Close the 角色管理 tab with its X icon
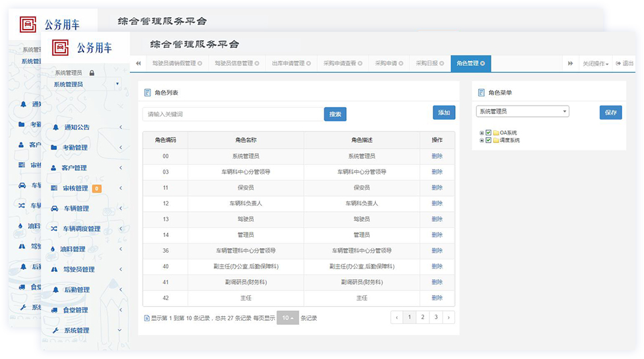This screenshot has width=644, height=359. [482, 63]
